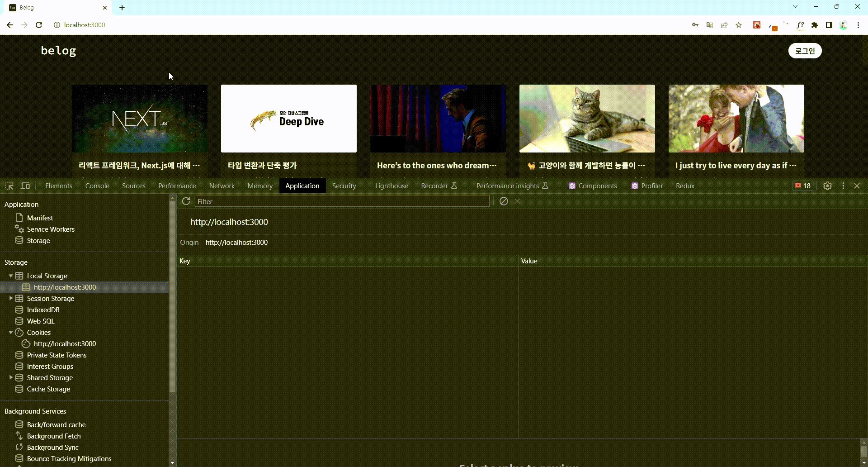Open Chrome profile avatar

coord(844,25)
